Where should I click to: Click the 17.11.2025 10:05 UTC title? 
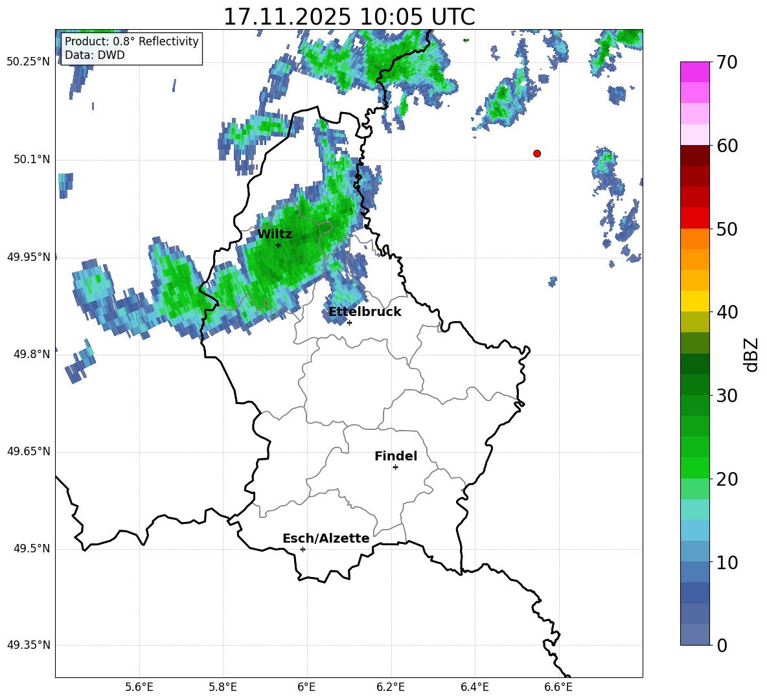coord(349,17)
